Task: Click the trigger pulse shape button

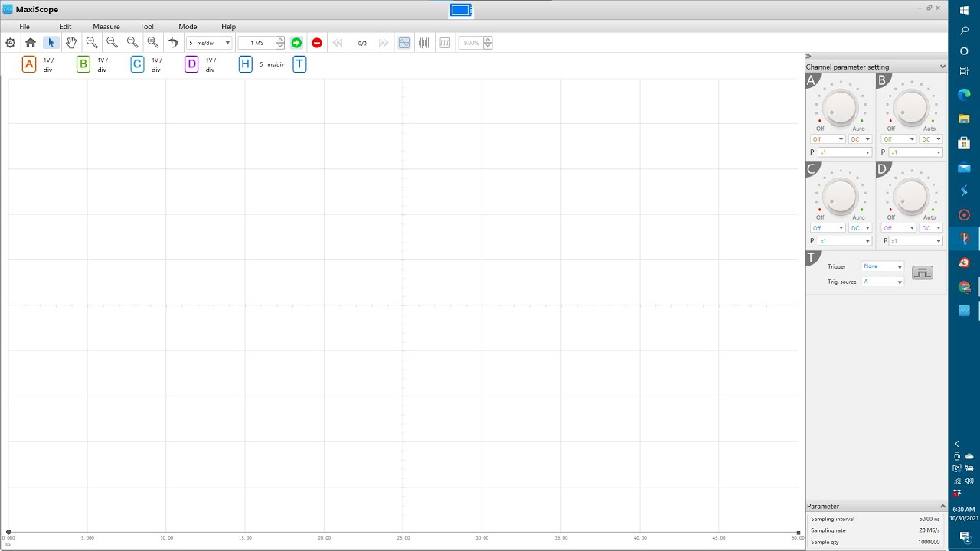Action: coord(923,272)
